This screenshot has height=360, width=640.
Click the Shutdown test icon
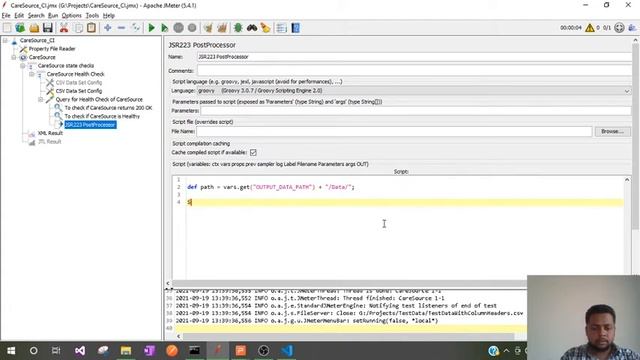coord(192,28)
